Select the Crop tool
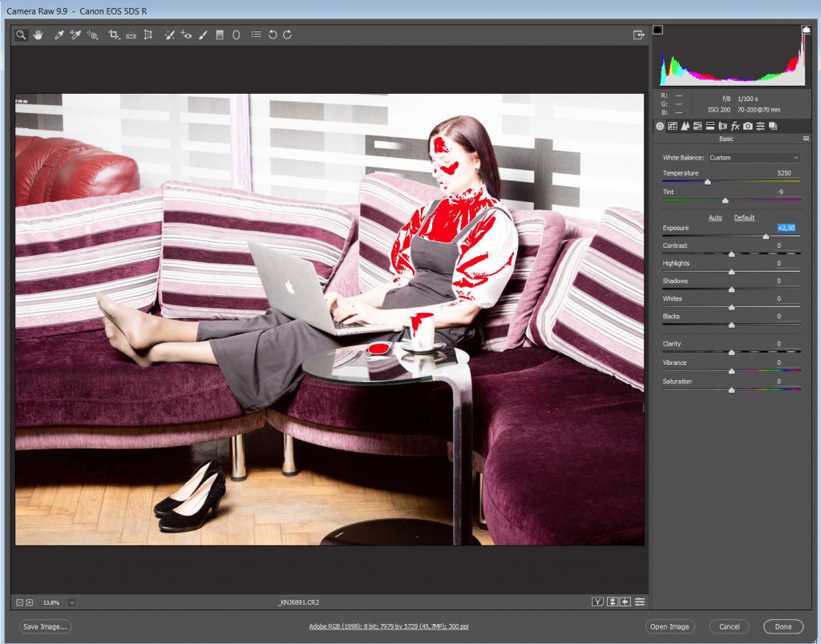Screen dimensions: 821x644 tap(114, 35)
